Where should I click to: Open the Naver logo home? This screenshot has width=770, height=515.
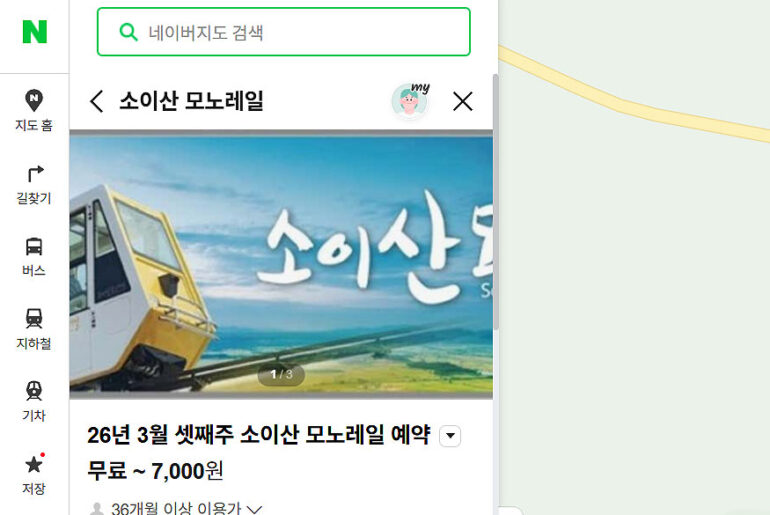(34, 32)
